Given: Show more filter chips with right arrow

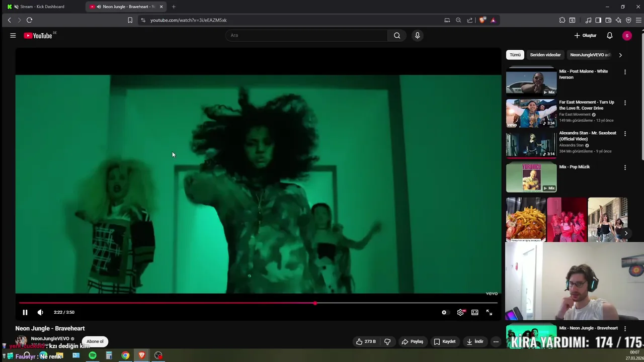Looking at the screenshot, I should click(620, 55).
